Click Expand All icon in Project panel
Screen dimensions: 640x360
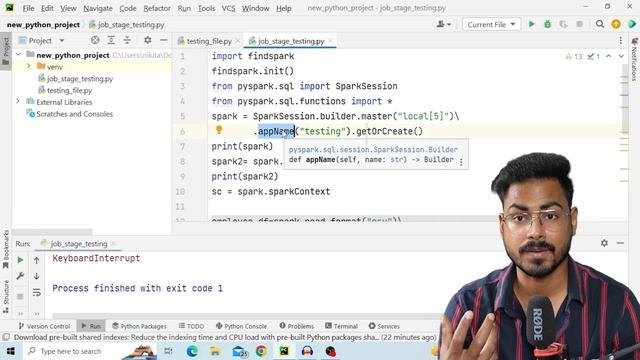[x=111, y=40]
